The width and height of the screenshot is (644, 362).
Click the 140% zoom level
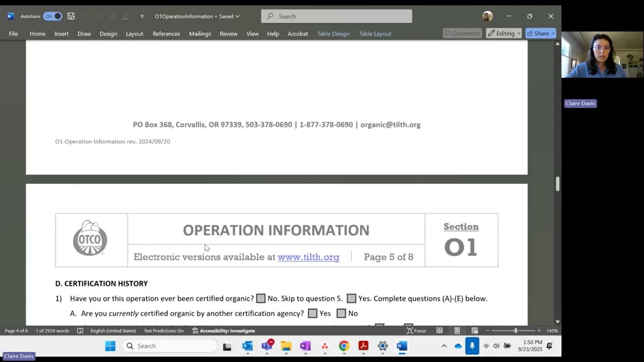click(552, 331)
